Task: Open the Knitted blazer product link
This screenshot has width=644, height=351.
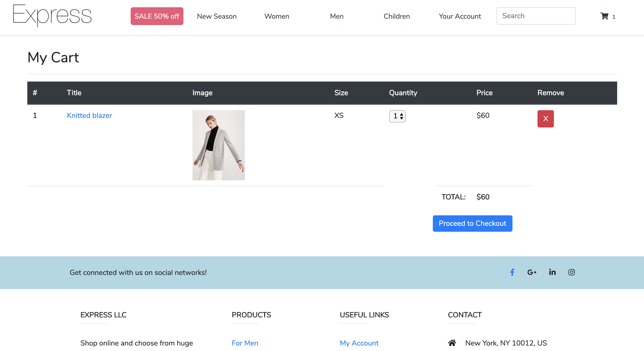Action: pyautogui.click(x=89, y=115)
